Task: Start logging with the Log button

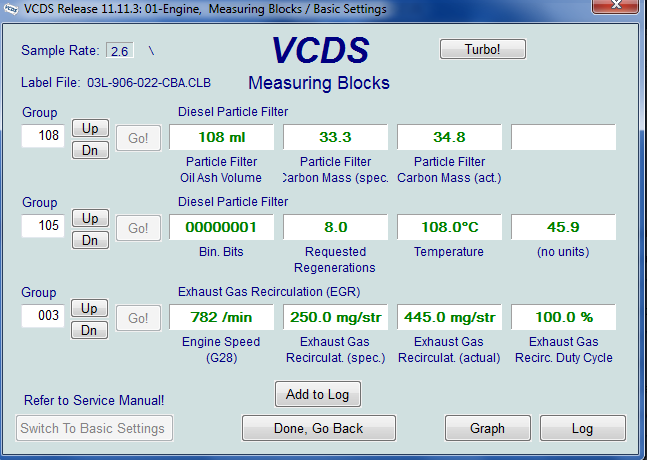Action: click(583, 428)
